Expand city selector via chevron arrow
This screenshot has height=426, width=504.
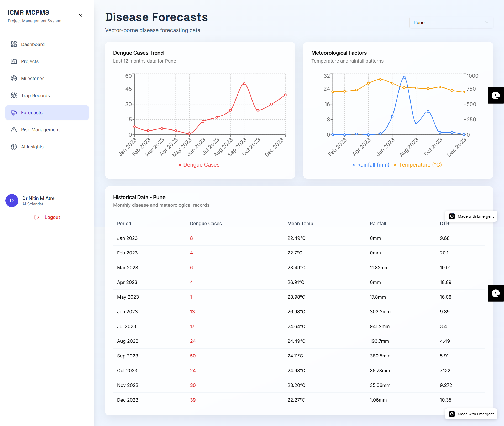coord(487,23)
